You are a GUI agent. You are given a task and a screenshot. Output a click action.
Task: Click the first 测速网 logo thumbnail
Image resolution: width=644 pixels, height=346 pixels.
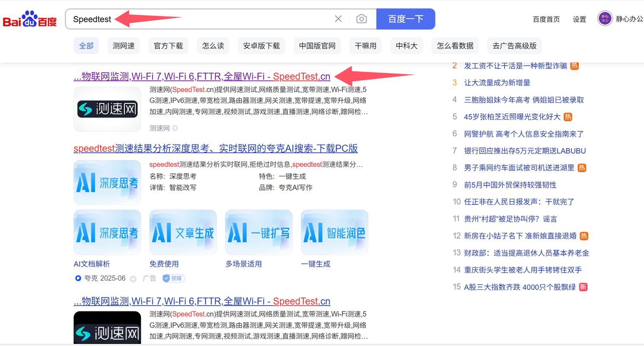click(x=108, y=109)
